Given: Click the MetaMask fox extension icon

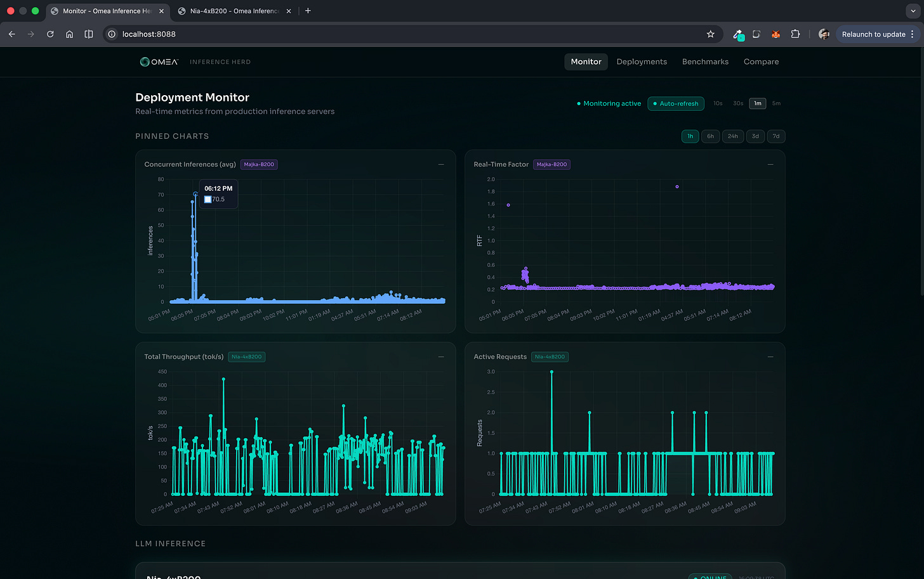Looking at the screenshot, I should [x=775, y=34].
